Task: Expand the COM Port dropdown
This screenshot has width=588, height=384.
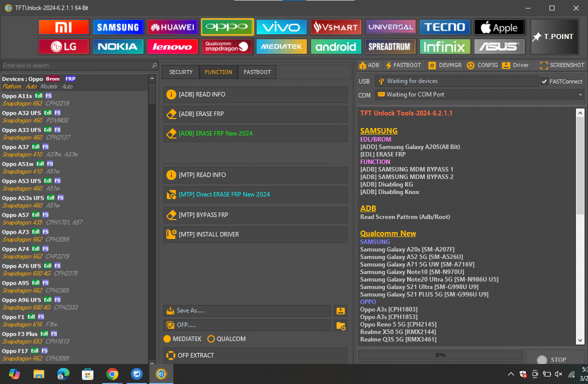Action: 580,95
